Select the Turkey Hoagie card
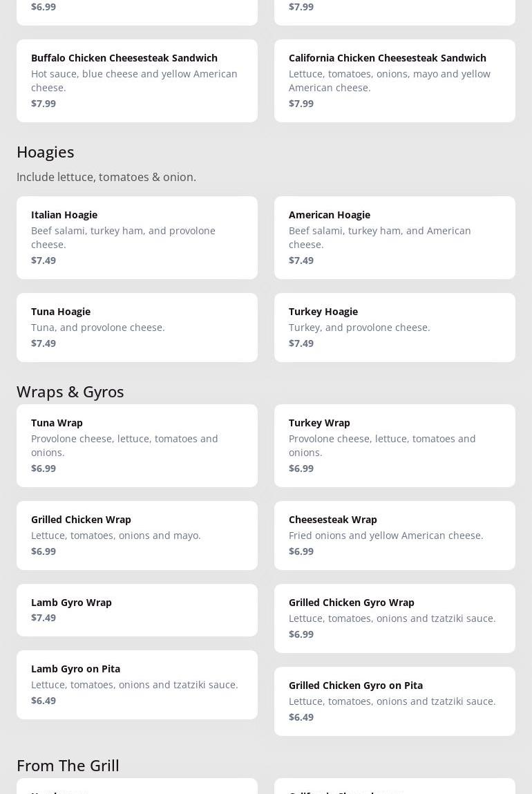Image resolution: width=532 pixels, height=794 pixels. (395, 328)
